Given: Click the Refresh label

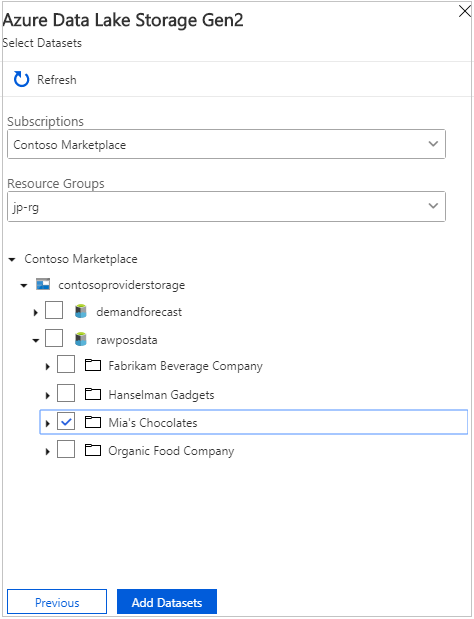Looking at the screenshot, I should [57, 80].
